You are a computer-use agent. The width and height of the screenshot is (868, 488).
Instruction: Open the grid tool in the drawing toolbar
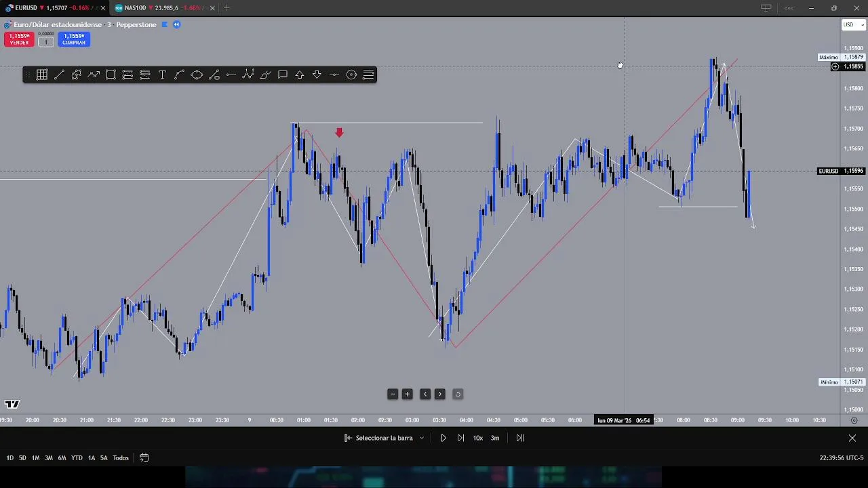tap(42, 75)
